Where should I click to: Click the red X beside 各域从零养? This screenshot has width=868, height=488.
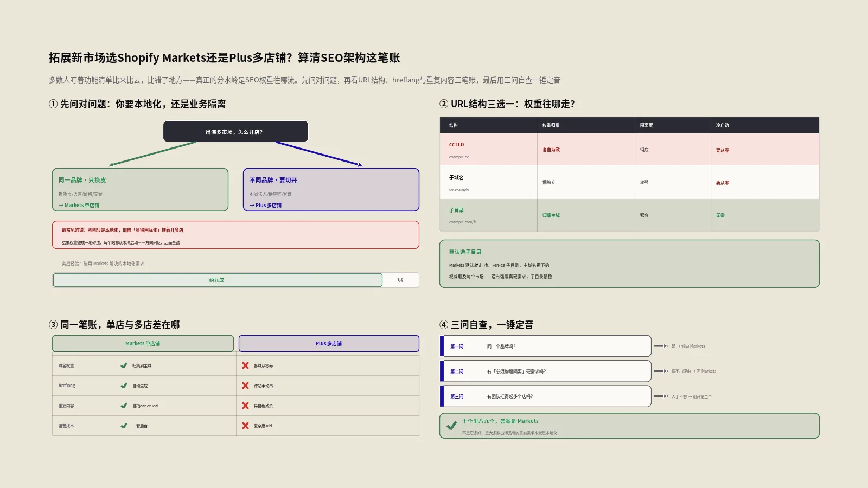coord(245,365)
